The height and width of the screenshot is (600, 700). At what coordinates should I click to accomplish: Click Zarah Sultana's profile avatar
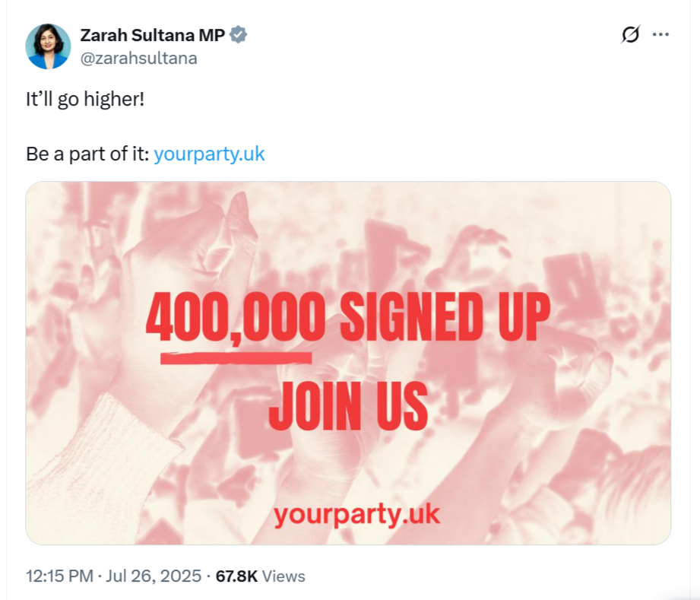(x=48, y=46)
